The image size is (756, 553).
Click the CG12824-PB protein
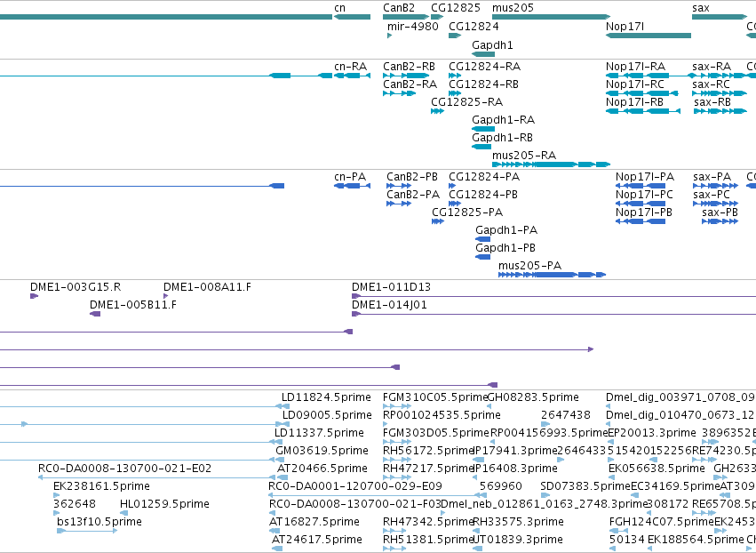[x=455, y=204]
